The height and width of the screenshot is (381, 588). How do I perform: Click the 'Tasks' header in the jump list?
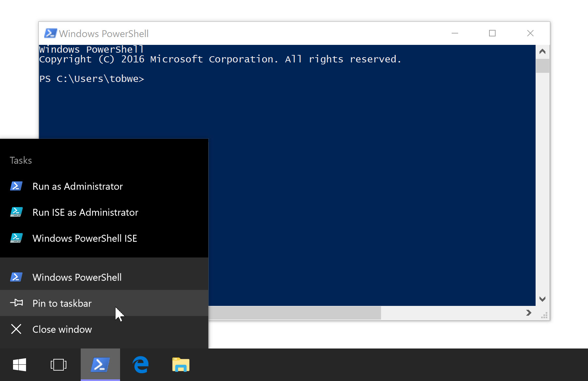[x=21, y=160]
